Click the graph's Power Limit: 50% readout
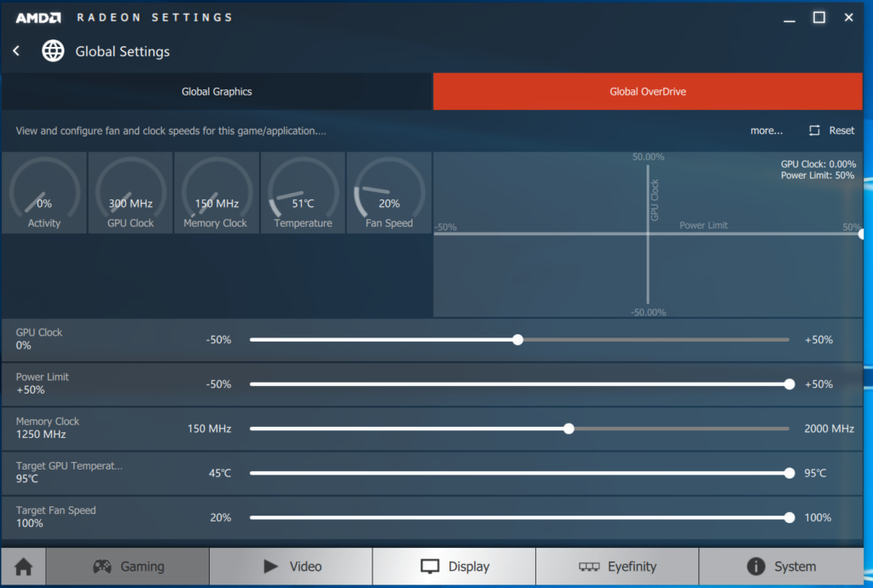 click(818, 176)
